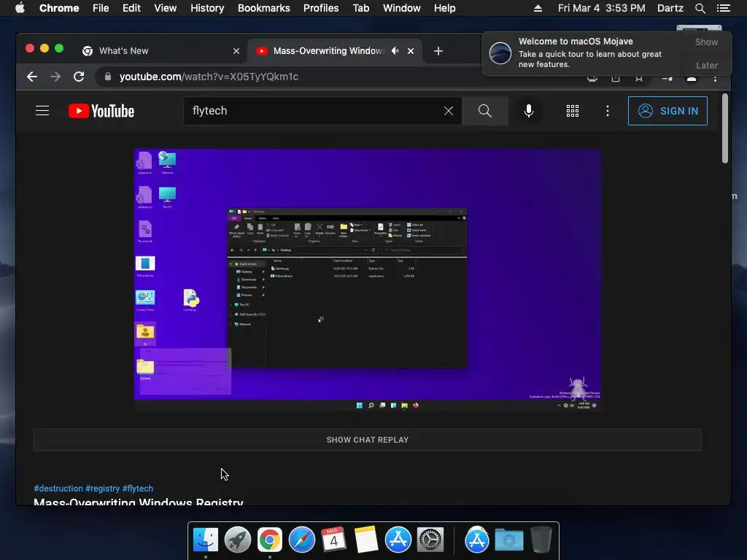Click the eject icon in menu bar
747x560 pixels.
coord(538,8)
